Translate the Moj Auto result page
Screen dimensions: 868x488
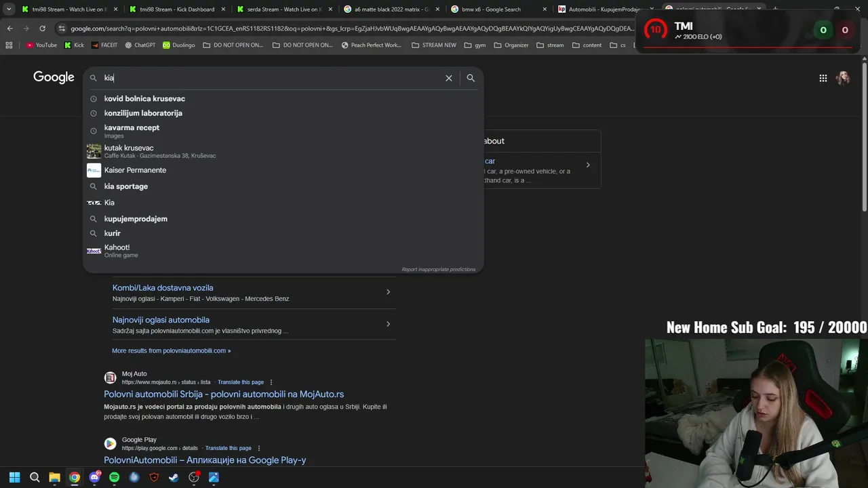click(x=241, y=382)
